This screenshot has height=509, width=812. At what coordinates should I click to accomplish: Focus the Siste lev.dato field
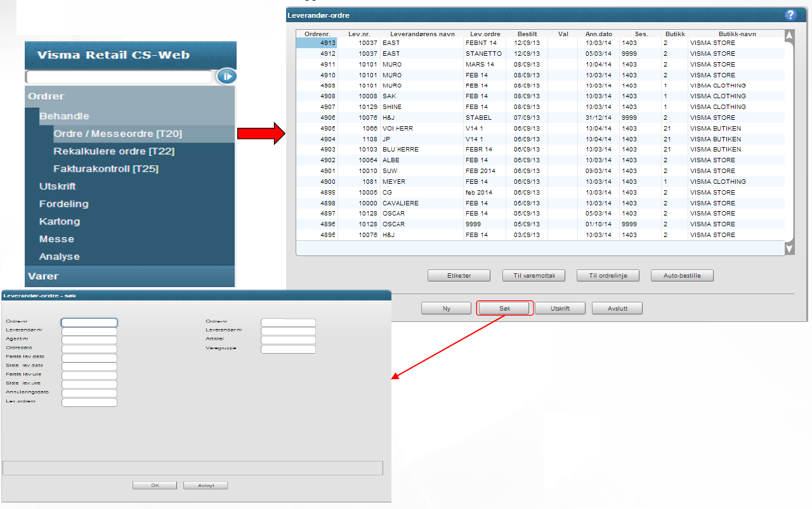[89, 367]
